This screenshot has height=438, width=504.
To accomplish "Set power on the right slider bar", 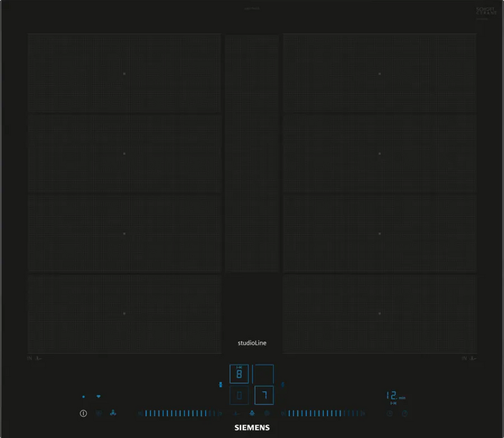I will (323, 413).
